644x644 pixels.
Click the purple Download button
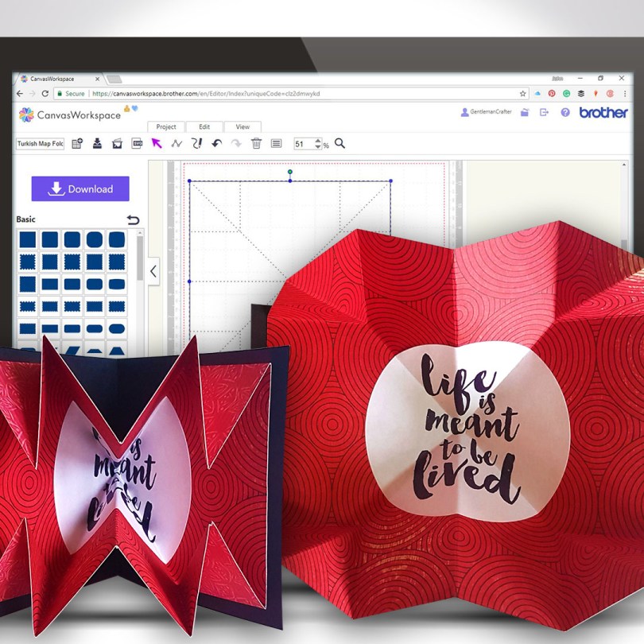coord(80,188)
